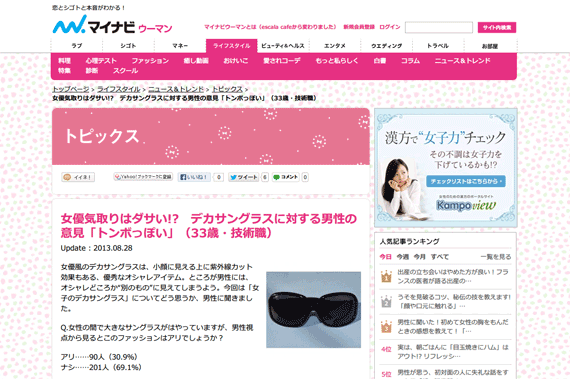Click the ナシ……201人（69.1%） result line

pos(101,367)
